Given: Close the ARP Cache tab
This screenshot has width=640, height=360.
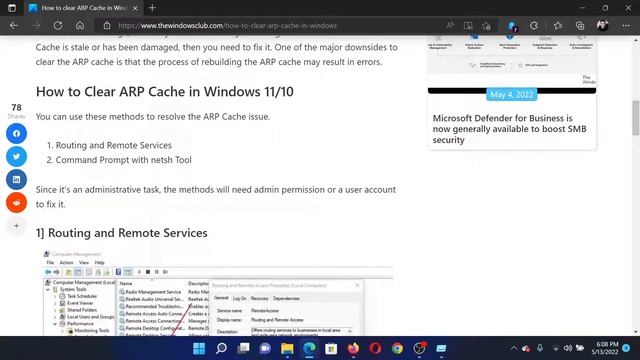Looking at the screenshot, I should pos(136,8).
